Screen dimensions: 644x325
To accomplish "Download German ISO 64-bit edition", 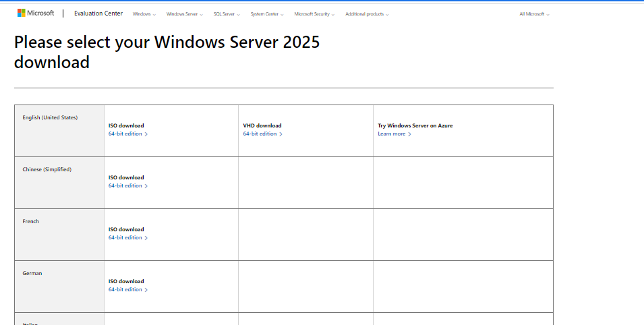I will 128,290.
